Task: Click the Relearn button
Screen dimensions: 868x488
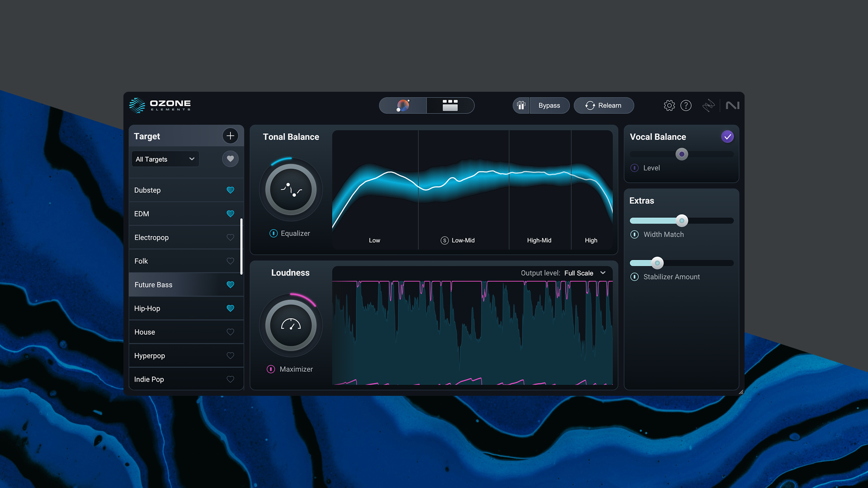Action: click(x=604, y=105)
